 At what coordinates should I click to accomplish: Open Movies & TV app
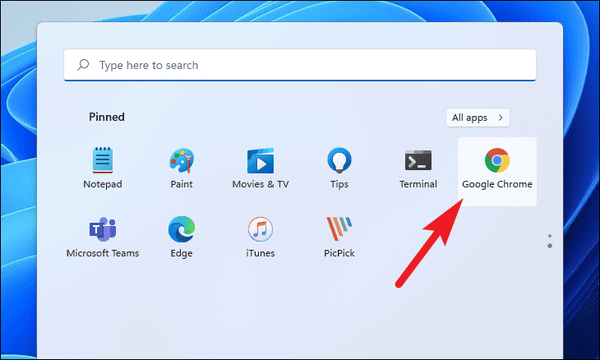[260, 168]
